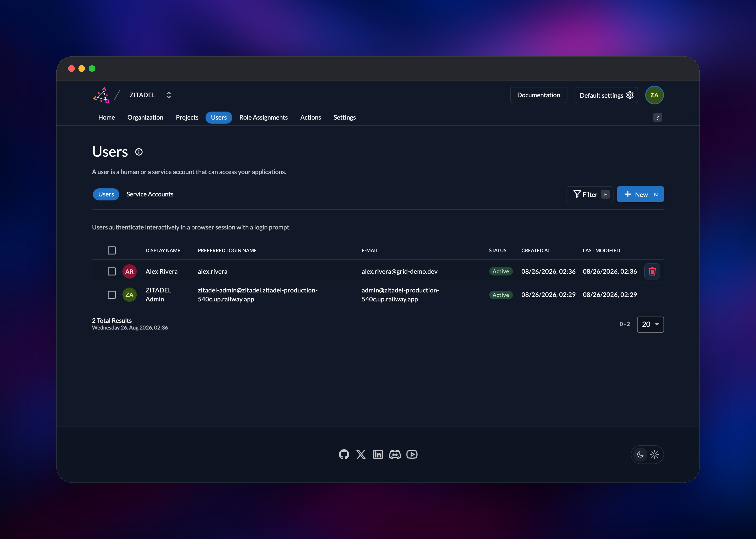Click the ZITADEL logo icon

tap(101, 95)
